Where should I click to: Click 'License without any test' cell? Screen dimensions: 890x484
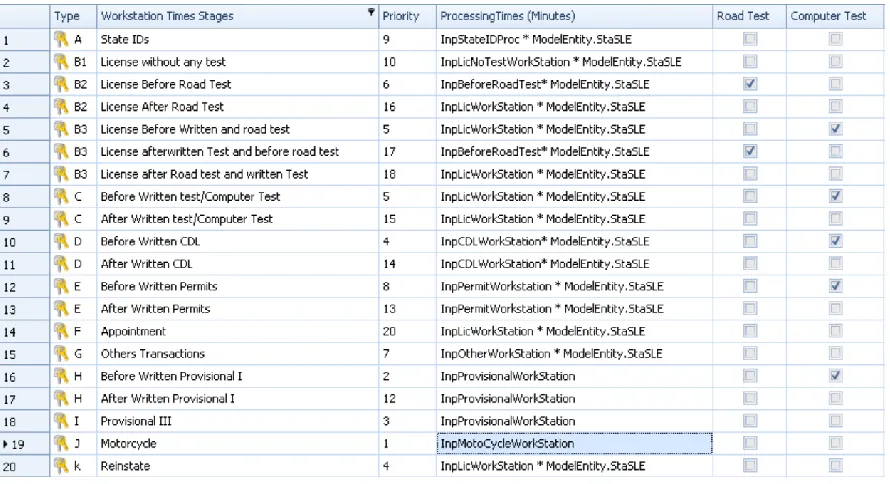point(237,62)
